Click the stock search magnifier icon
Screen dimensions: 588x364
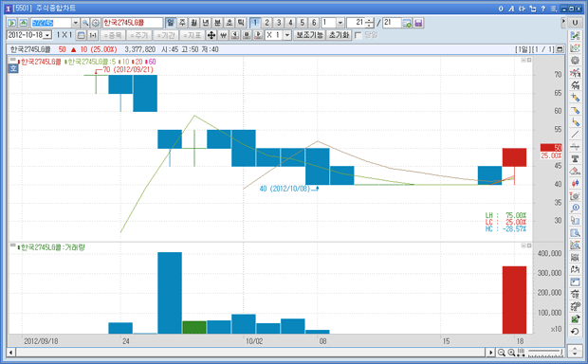point(85,23)
